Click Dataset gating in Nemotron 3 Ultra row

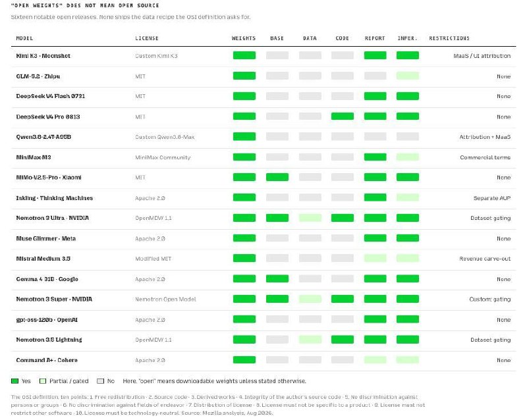point(491,218)
